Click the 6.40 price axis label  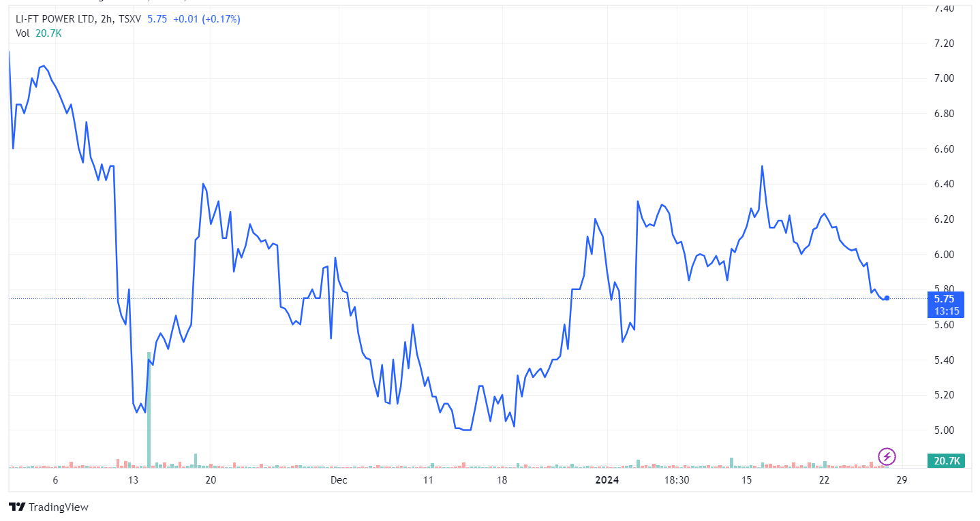click(945, 184)
